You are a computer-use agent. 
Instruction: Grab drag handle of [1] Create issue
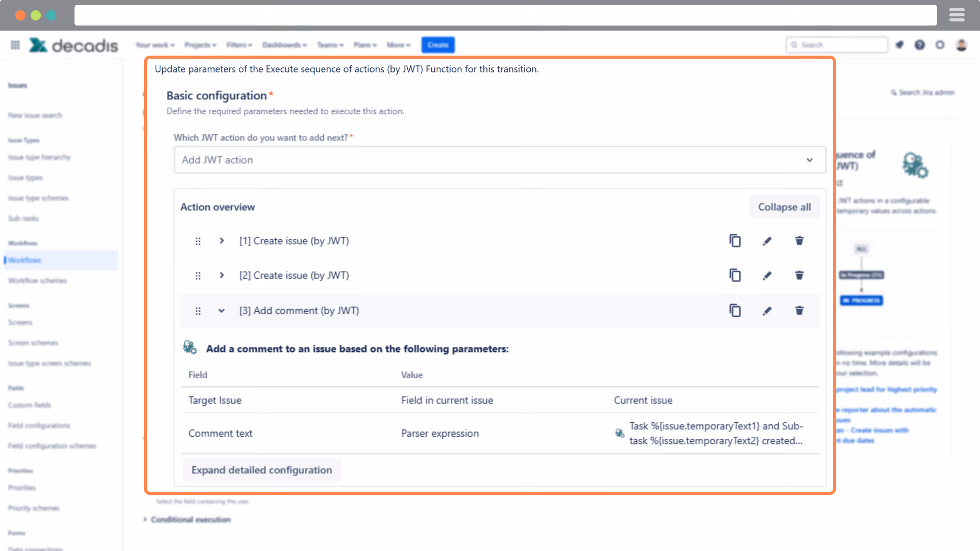click(x=198, y=241)
